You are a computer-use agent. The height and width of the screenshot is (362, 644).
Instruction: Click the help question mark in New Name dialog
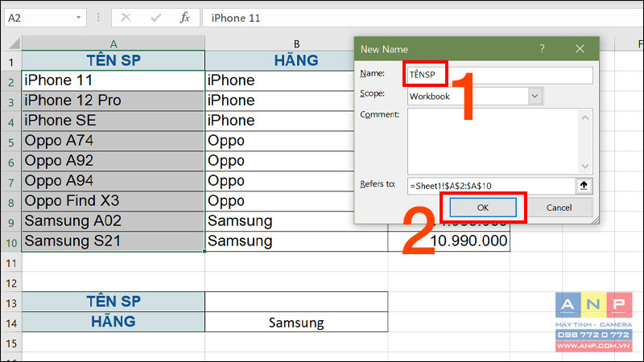click(542, 49)
